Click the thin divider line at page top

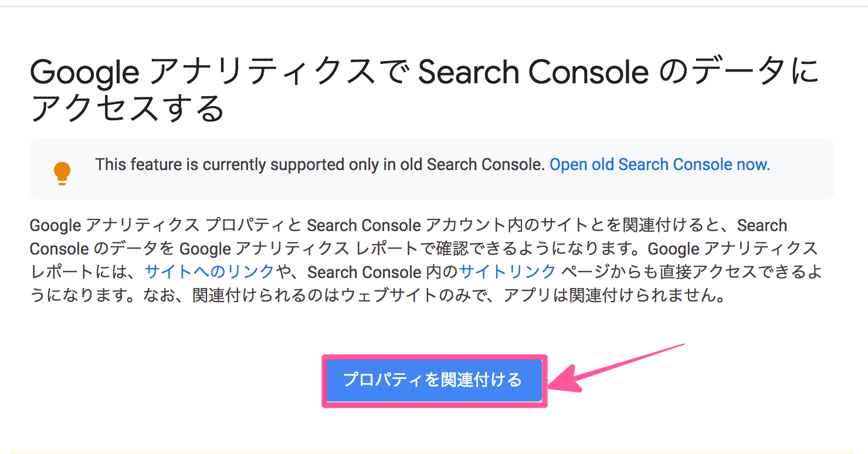[x=434, y=6]
